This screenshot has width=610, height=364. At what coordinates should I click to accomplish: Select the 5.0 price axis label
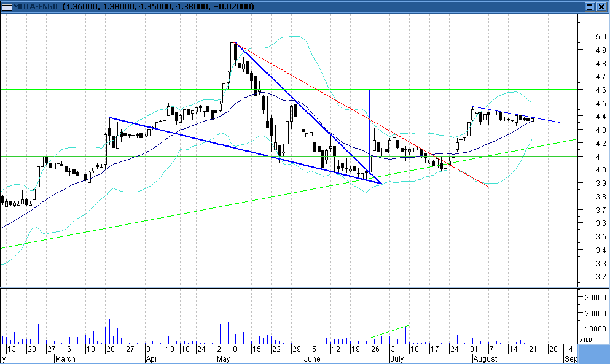(x=601, y=37)
